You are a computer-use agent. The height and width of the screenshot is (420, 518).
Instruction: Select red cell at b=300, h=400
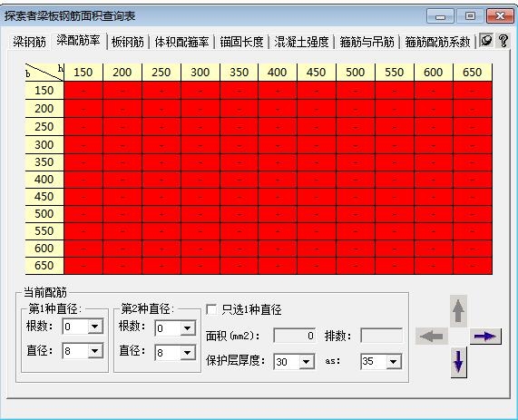click(x=278, y=145)
